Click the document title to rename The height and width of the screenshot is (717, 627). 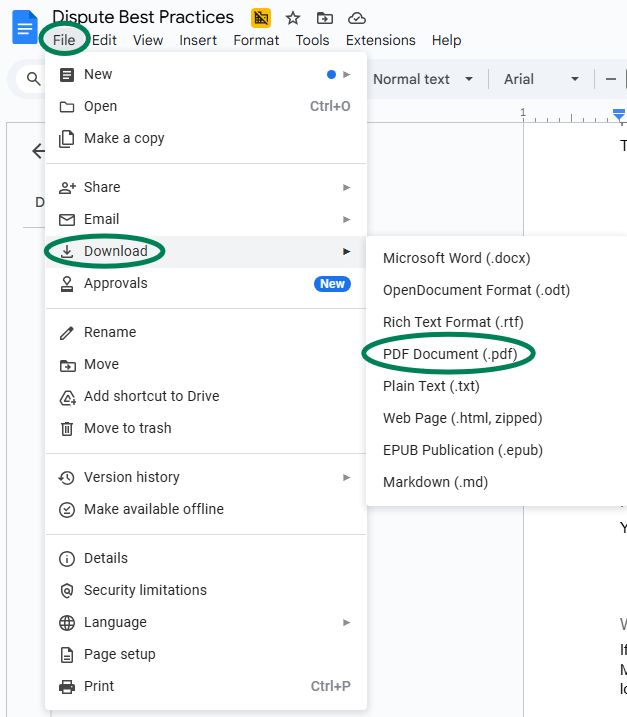click(143, 17)
